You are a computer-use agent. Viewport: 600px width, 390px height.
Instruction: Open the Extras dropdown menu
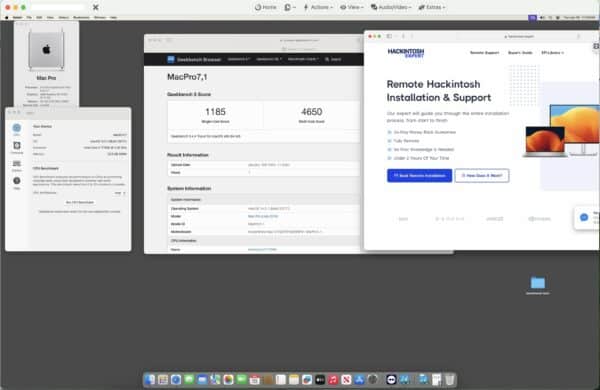point(432,7)
